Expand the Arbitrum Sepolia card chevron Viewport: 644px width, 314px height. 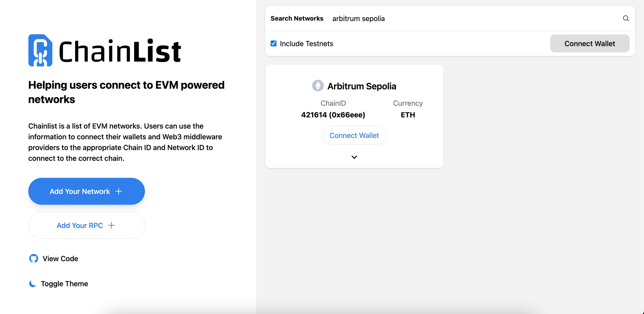(x=354, y=157)
